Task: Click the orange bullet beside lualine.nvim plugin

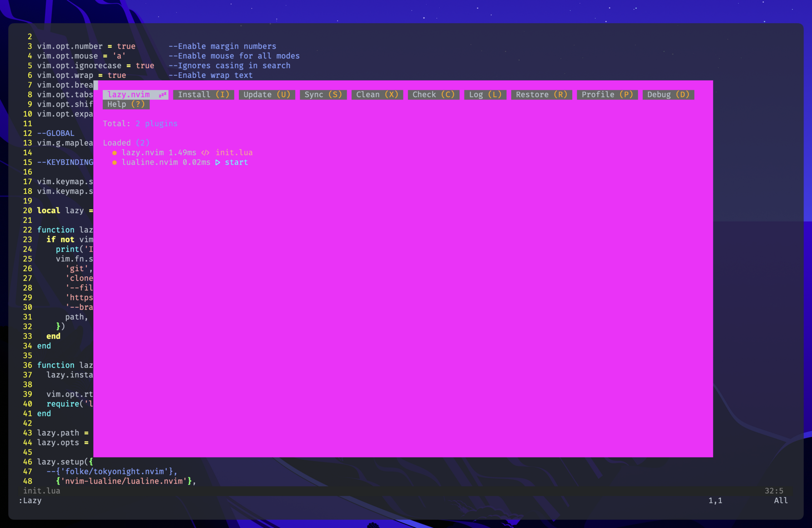Action: pos(115,162)
